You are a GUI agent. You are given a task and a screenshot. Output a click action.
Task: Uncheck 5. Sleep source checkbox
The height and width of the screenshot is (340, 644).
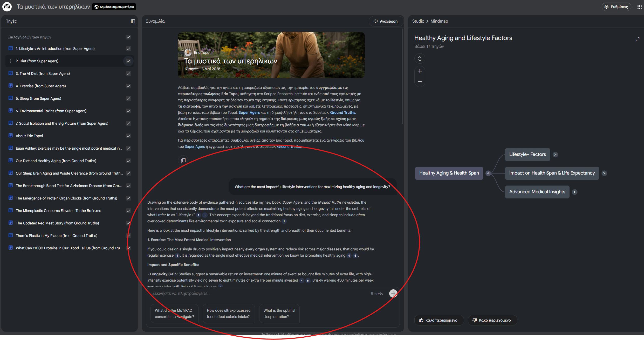(128, 98)
